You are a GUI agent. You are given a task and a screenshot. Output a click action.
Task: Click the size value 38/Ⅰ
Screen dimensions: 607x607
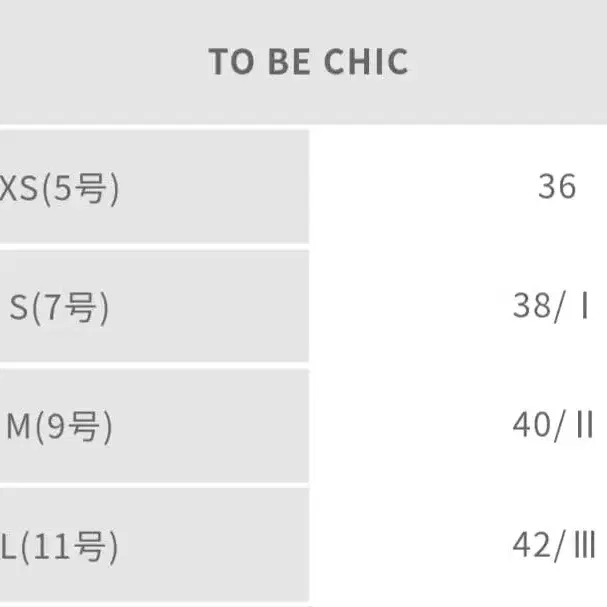553,307
